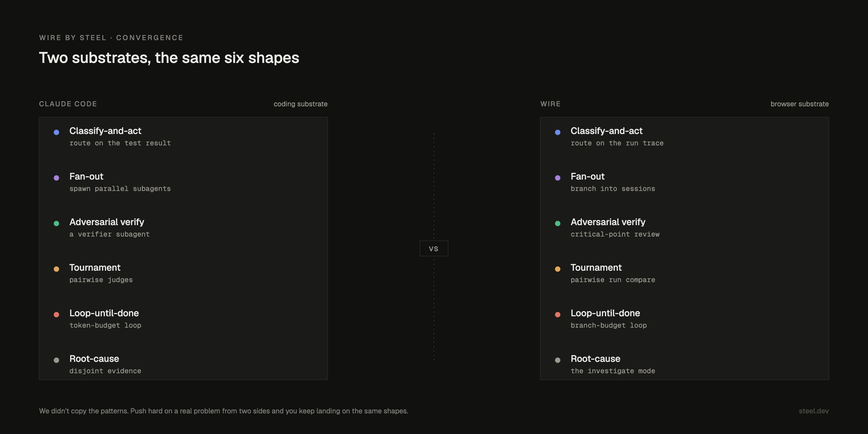The height and width of the screenshot is (434, 868).
Task: Select "critical-point review"
Action: click(615, 234)
